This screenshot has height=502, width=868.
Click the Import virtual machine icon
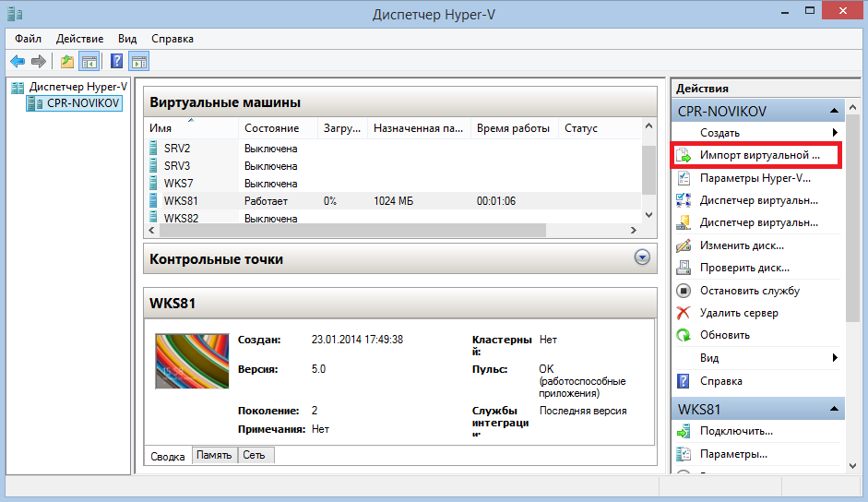pos(684,155)
